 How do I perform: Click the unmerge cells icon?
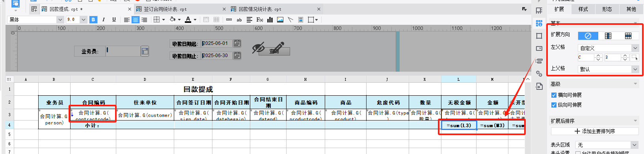[x=216, y=20]
